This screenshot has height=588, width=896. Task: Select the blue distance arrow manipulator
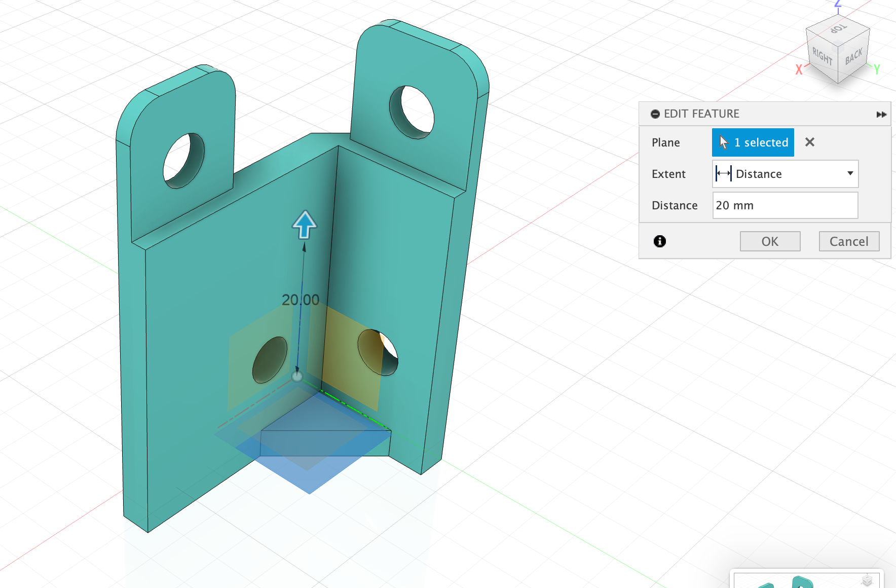(x=305, y=225)
